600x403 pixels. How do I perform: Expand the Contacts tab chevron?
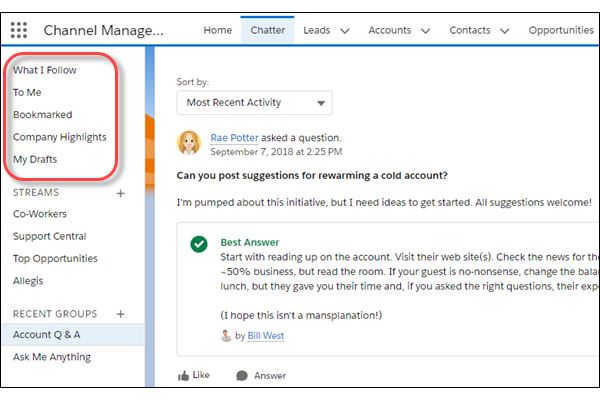[x=505, y=31]
